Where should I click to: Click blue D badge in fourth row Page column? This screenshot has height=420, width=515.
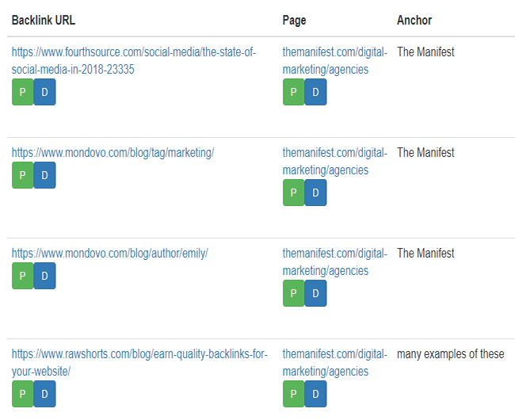pos(315,394)
